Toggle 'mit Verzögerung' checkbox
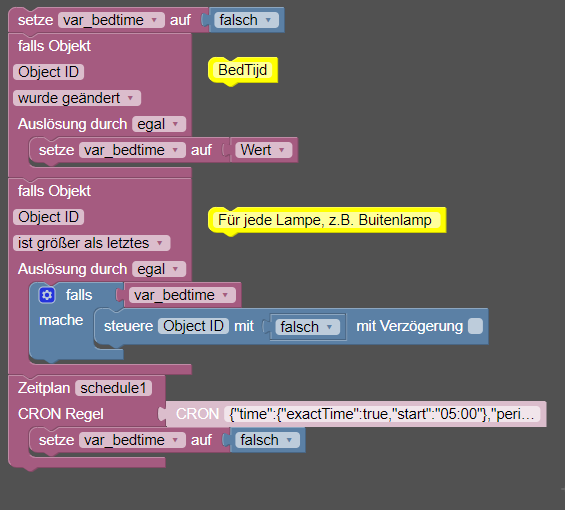The height and width of the screenshot is (510, 565). tap(475, 326)
